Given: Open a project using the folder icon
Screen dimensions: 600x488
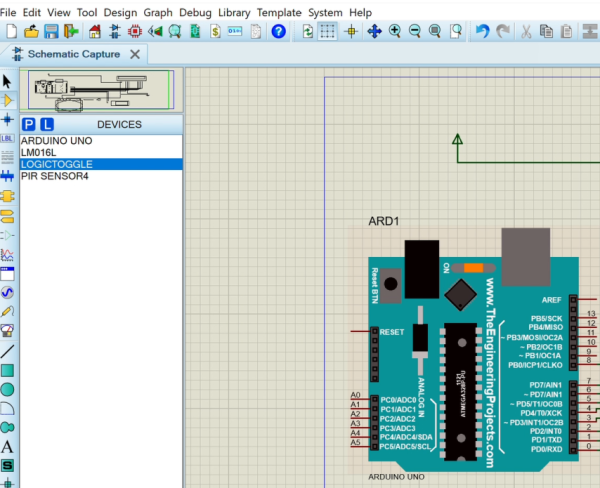Looking at the screenshot, I should (31, 31).
